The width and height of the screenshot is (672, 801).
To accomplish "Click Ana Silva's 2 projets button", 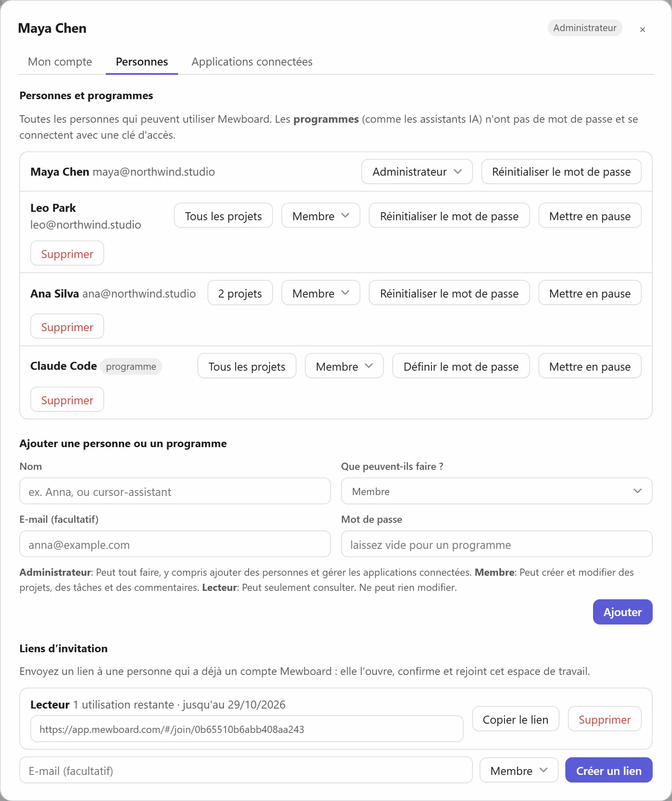I will point(240,293).
